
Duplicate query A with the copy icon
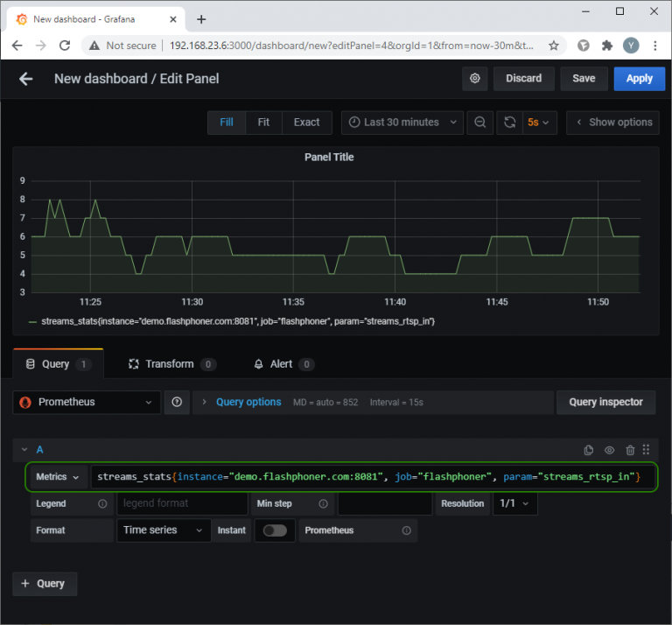(589, 450)
